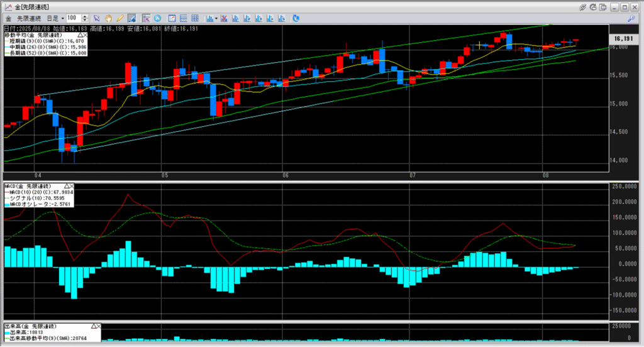Toggle the highlighted trendline drawing tool
Viewport: 644px width, 347px height.
tap(132, 18)
